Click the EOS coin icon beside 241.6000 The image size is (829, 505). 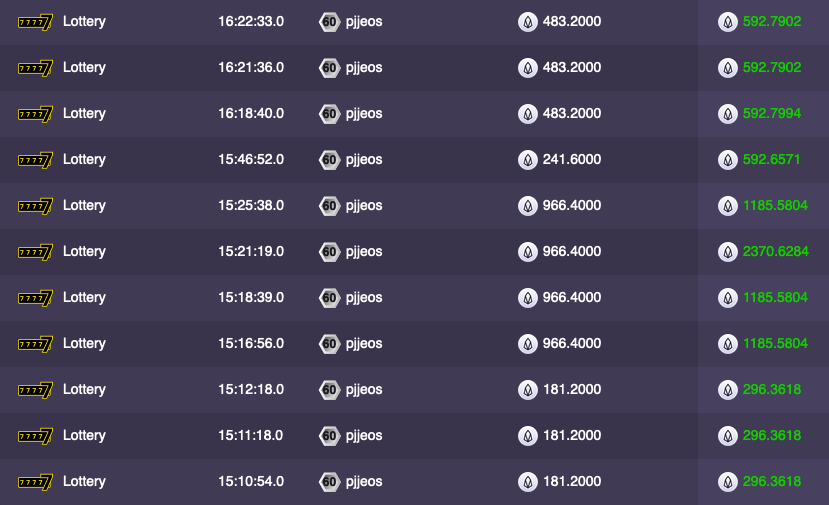click(x=528, y=160)
